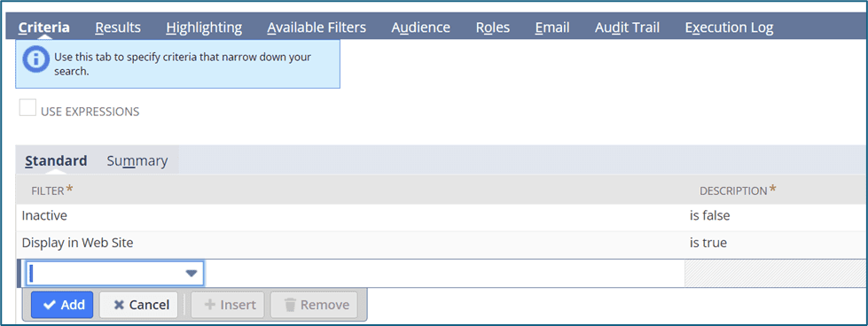Go to the Audience tab
Screen dimensions: 868x326
pos(421,27)
